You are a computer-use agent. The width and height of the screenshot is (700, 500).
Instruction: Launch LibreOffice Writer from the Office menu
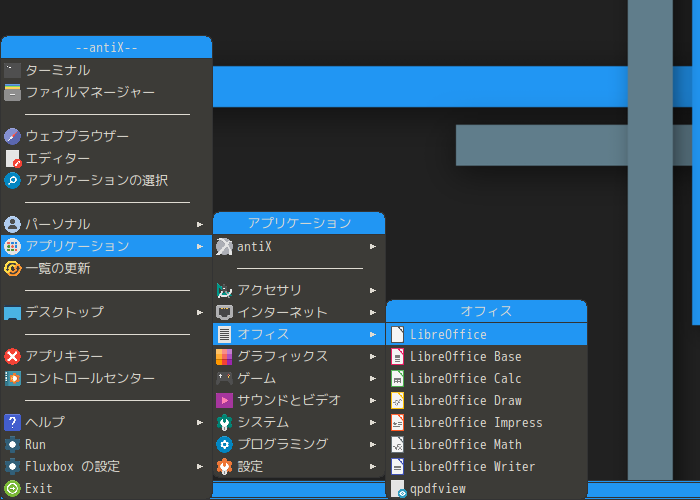point(486,467)
